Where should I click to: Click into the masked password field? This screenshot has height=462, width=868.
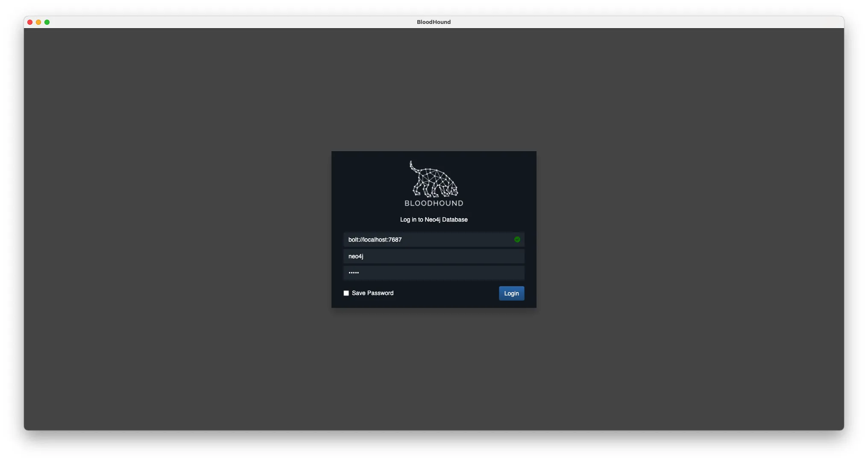point(434,273)
